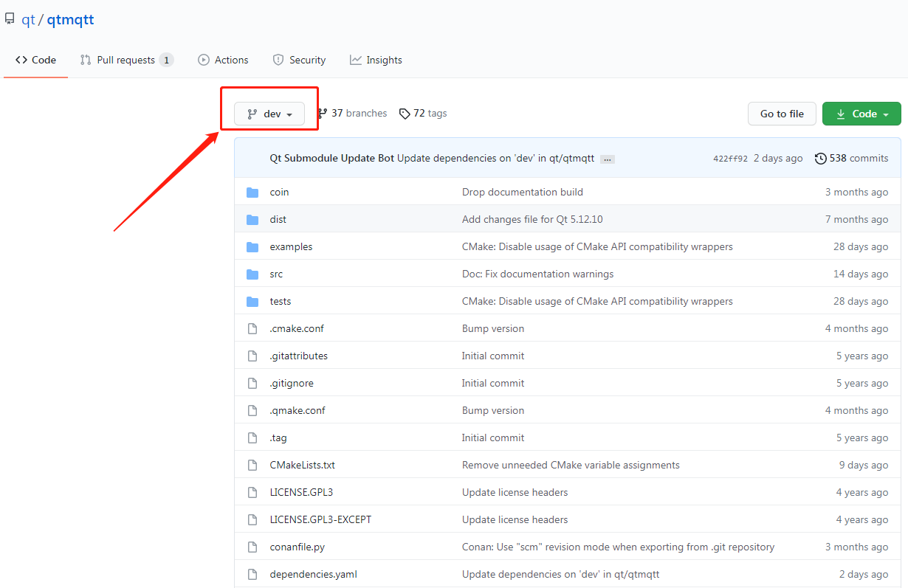Screen dimensions: 908x588
Task: Open commit 'Add changes file for Qt 5.12.10'
Action: (x=532, y=220)
